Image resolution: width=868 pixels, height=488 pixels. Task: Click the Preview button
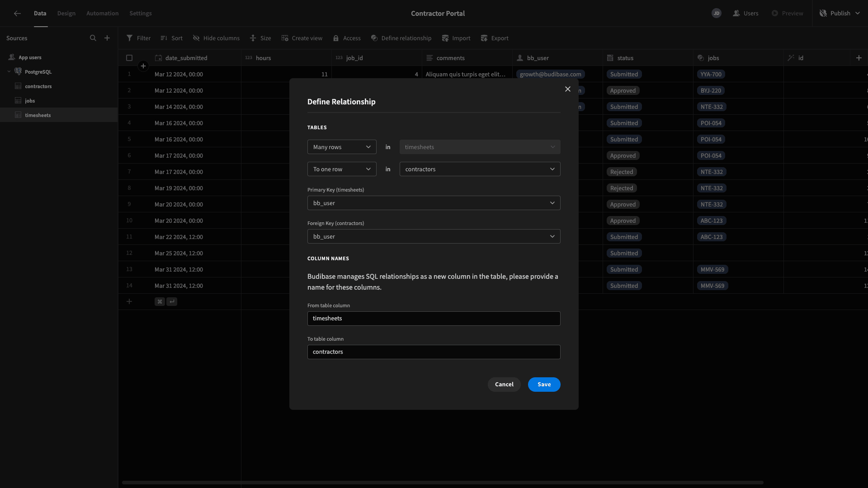coord(788,14)
